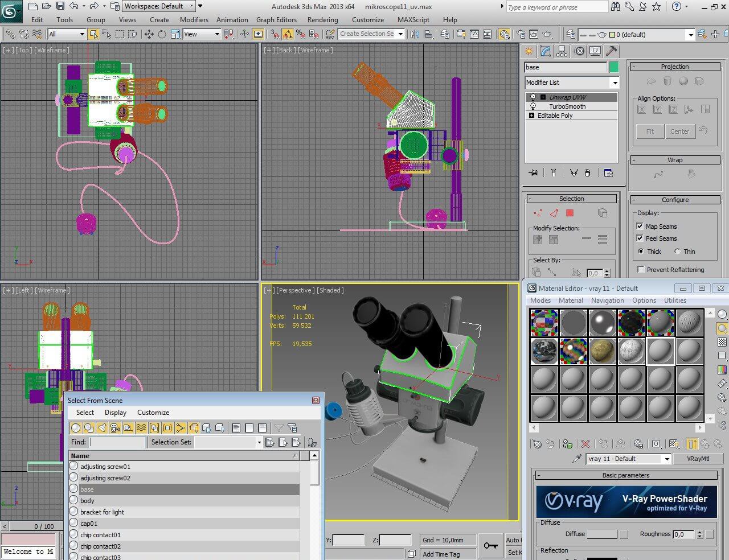Click the Selection Lock key icon
Image resolution: width=729 pixels, height=560 pixels.
490,546
